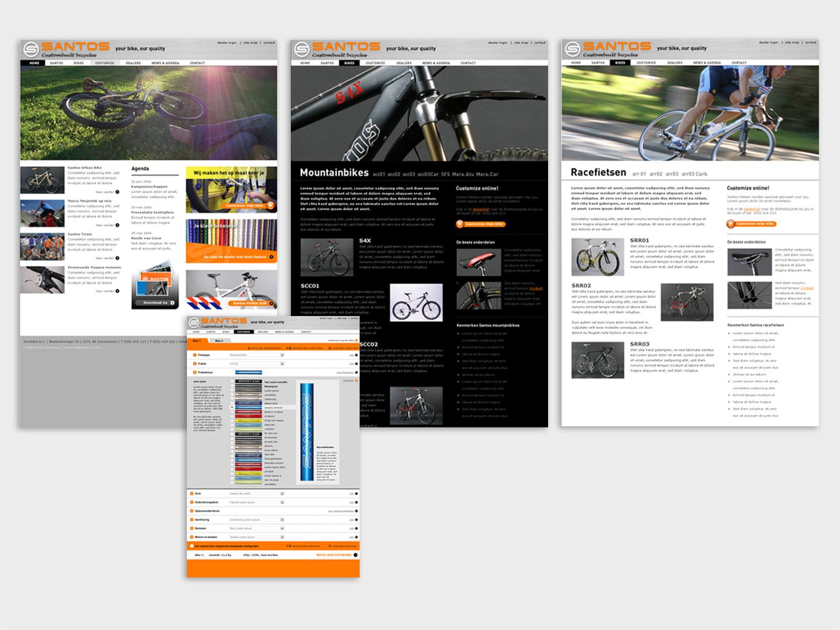Click 'dealer login' link on the homepage header

click(x=227, y=43)
